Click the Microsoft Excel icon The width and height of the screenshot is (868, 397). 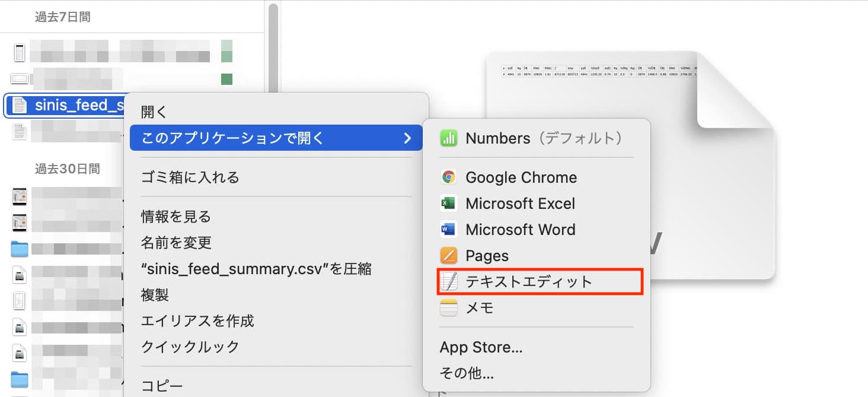coord(449,204)
